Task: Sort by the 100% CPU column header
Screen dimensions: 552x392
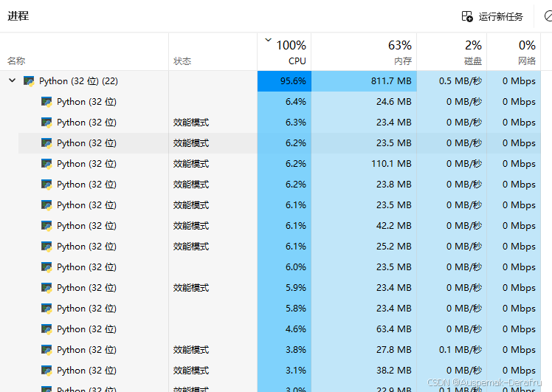Action: 284,52
